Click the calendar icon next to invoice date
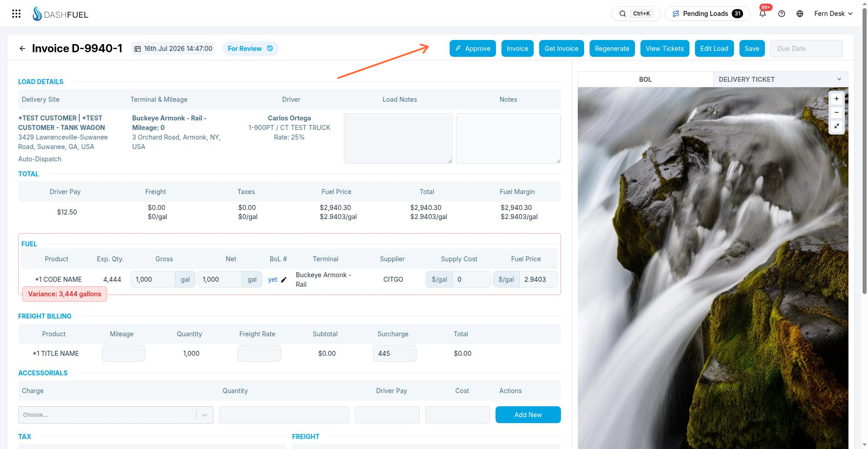868x449 pixels. [138, 49]
